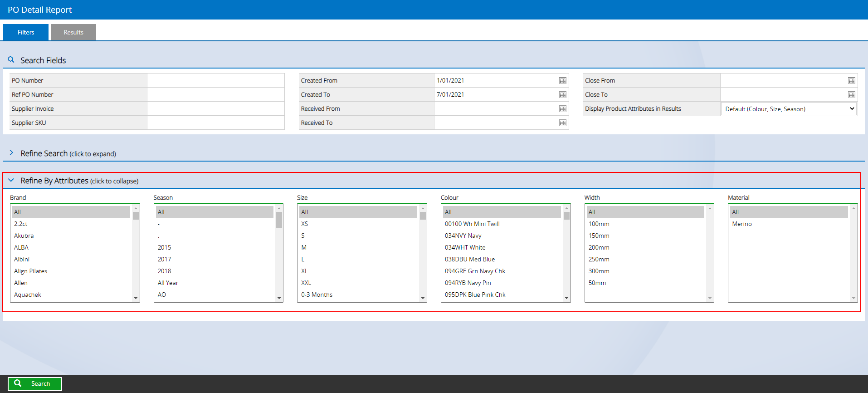The width and height of the screenshot is (868, 393).
Task: Open calendar picker for Created From
Action: click(x=563, y=81)
